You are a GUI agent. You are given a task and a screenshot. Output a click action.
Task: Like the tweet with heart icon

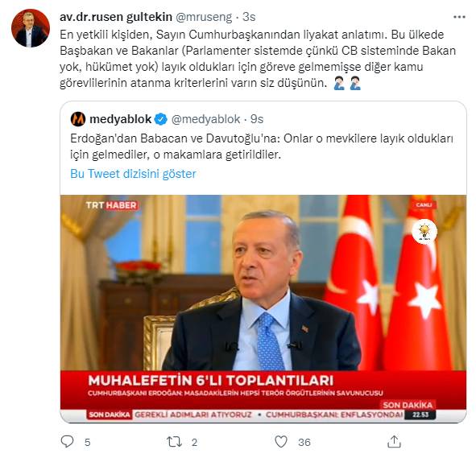[281, 442]
